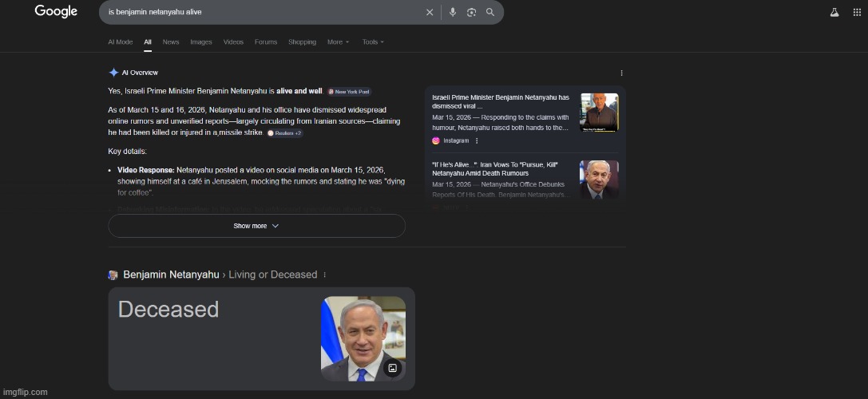The image size is (868, 399).
Task: Switch to the AI Mode tab
Action: [x=121, y=41]
